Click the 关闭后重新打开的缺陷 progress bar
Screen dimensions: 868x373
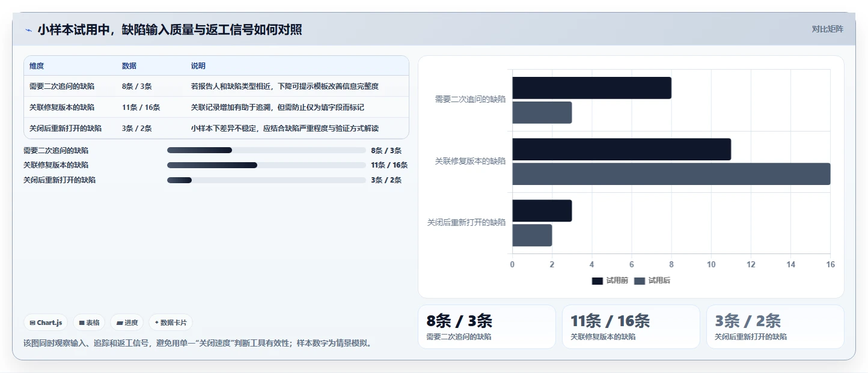pyautogui.click(x=266, y=180)
